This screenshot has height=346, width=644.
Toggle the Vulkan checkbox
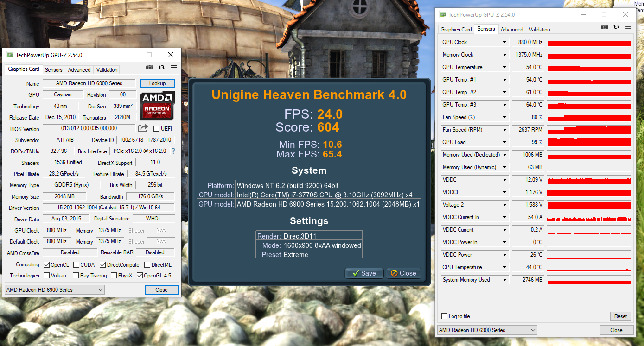point(46,276)
